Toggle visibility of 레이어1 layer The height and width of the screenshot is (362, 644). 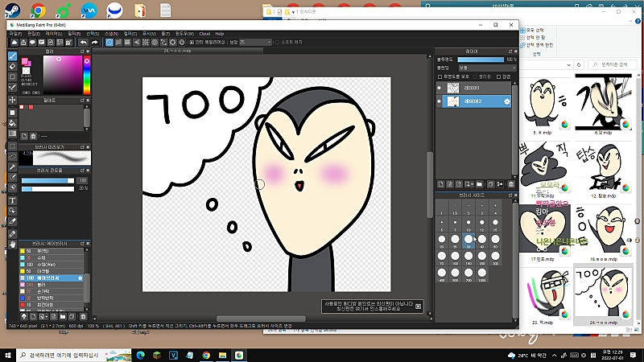coord(440,87)
